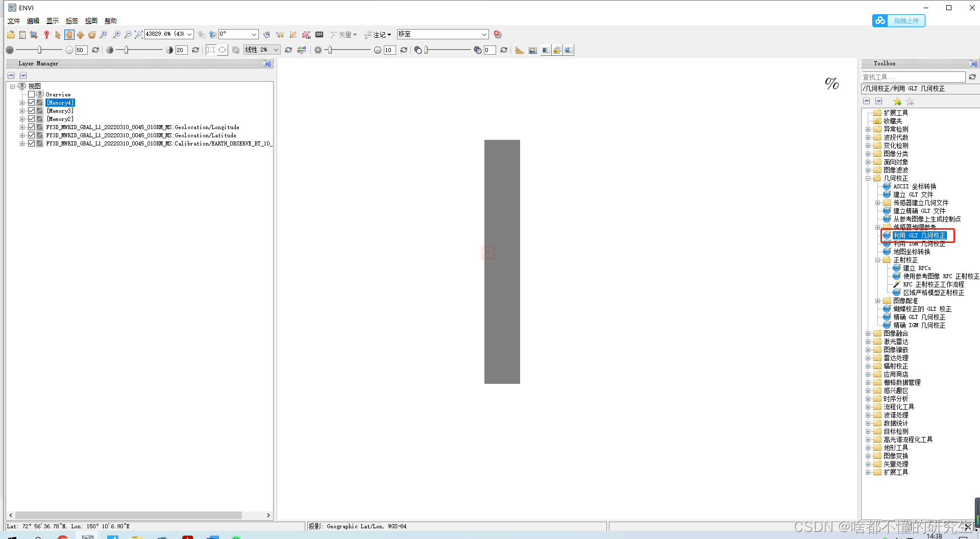Image resolution: width=980 pixels, height=539 pixels.
Task: Select the 精确 GLT 几何校正 tool
Action: tap(919, 317)
